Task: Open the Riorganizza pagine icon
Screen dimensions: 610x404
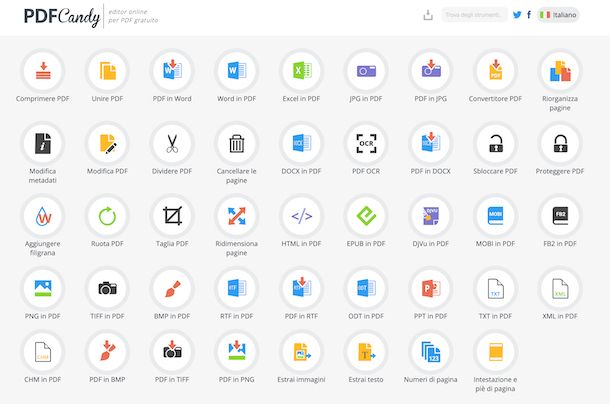Action: 560,70
